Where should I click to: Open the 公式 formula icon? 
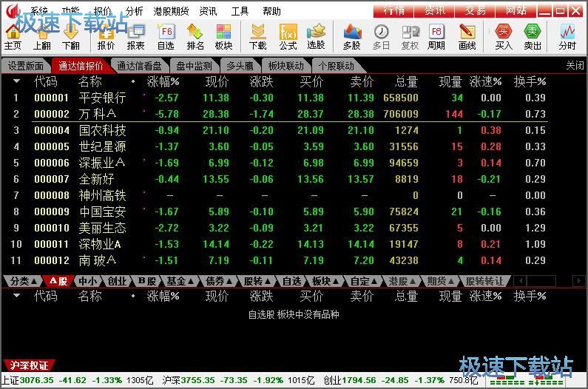tap(288, 37)
